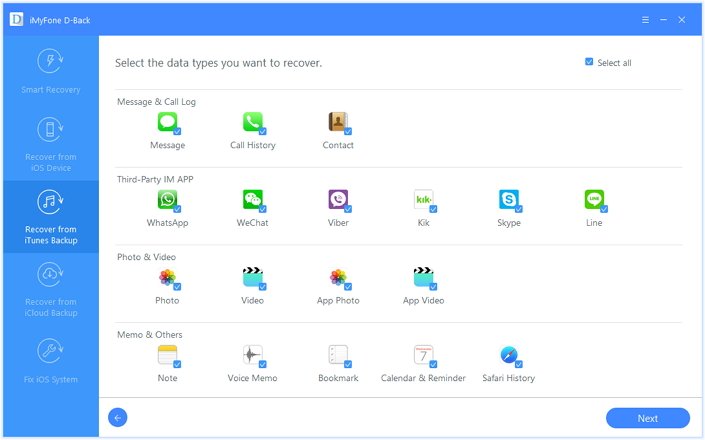This screenshot has width=705, height=440.
Task: Uncheck the Photo checkbox
Action: click(x=177, y=287)
